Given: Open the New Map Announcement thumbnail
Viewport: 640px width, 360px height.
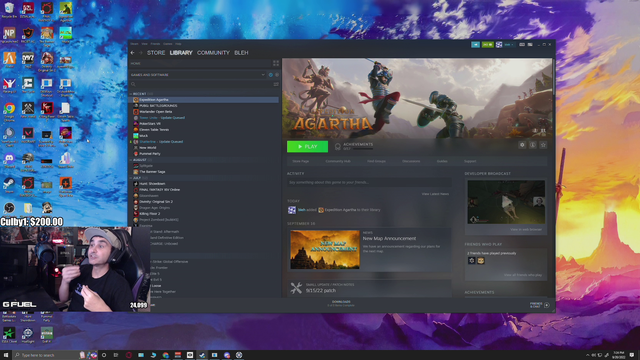Looking at the screenshot, I should 325,249.
